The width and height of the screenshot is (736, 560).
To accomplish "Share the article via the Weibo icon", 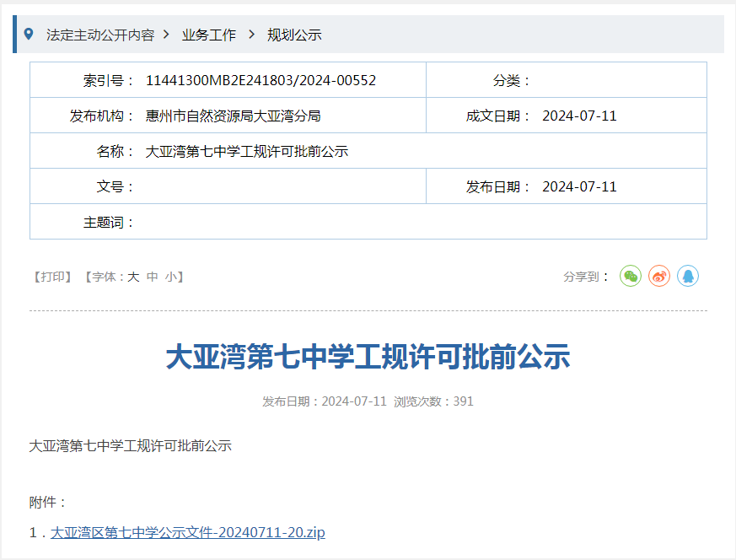I will pyautogui.click(x=659, y=276).
